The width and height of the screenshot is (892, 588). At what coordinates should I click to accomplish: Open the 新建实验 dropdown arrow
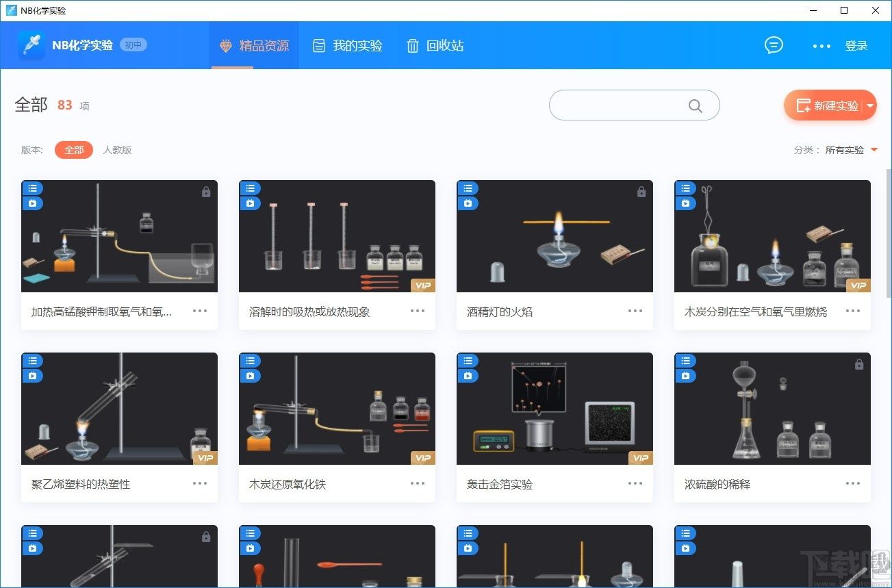tap(869, 105)
